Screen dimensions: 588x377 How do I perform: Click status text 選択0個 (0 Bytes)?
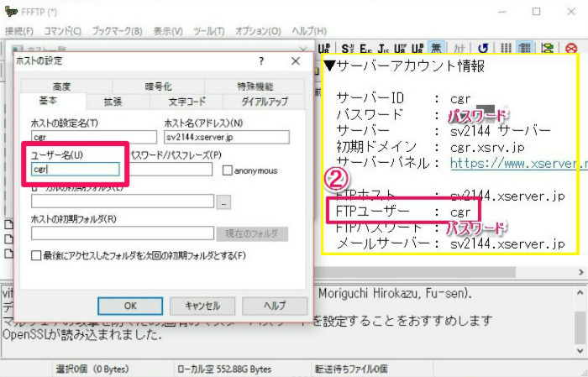click(92, 369)
